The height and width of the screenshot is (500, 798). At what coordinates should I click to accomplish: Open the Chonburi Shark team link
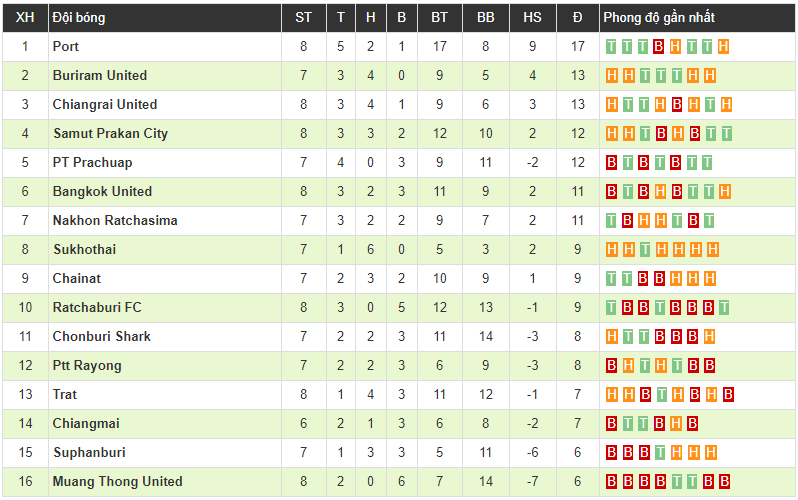(102, 336)
